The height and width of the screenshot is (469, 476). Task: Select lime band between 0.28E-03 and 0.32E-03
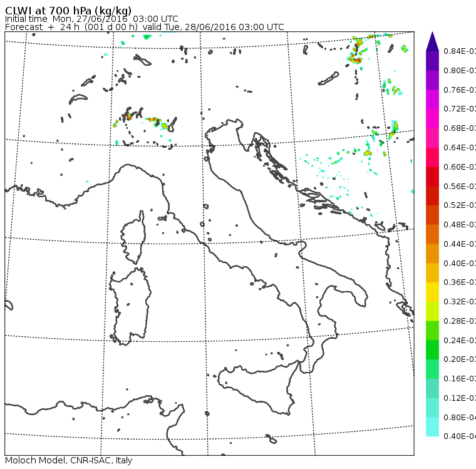pyautogui.click(x=432, y=311)
